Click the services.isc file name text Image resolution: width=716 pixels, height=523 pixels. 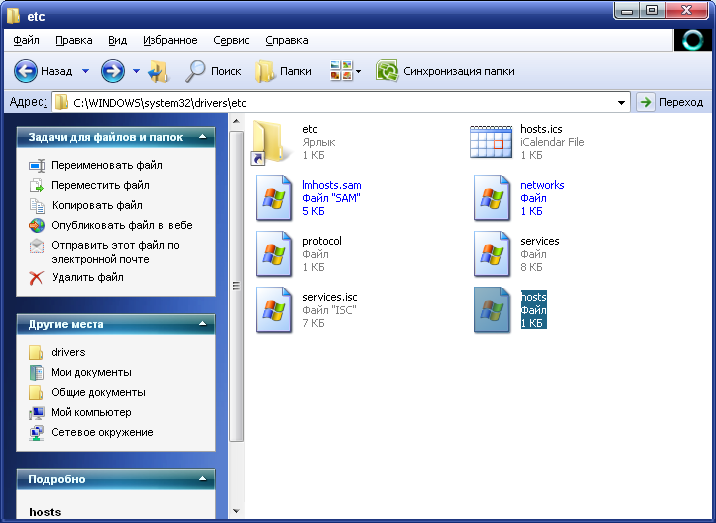coord(330,297)
